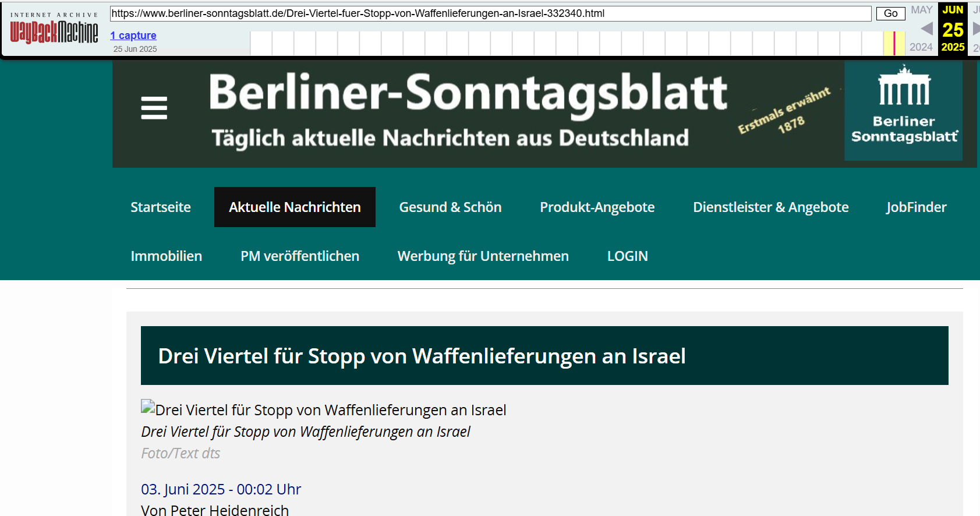980x516 pixels.
Task: Open the hamburger menu icon
Action: coord(154,108)
